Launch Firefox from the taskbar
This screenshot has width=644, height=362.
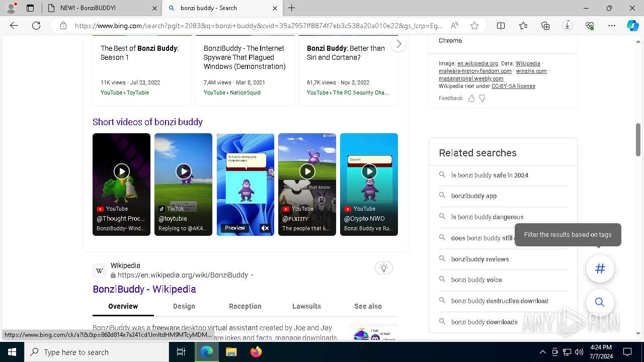coord(256,352)
